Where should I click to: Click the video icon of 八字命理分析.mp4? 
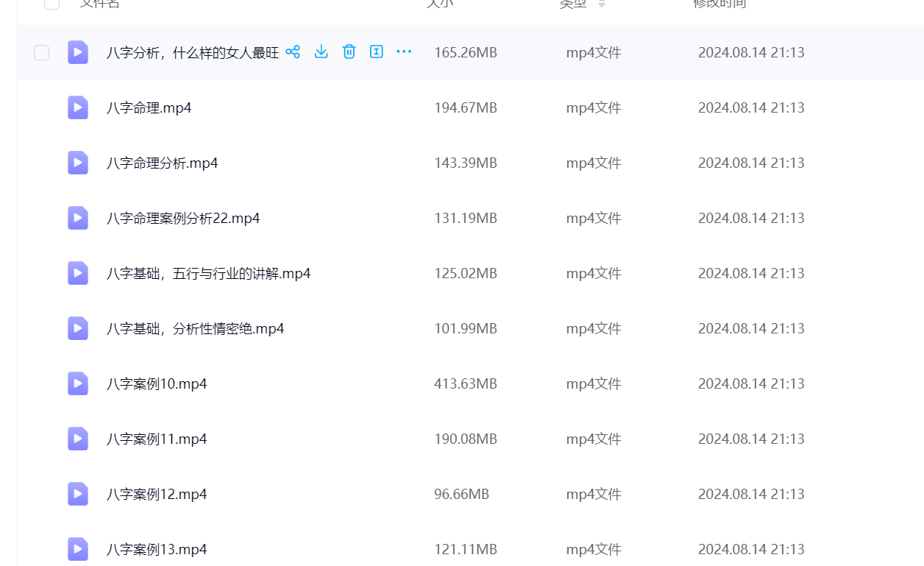[78, 163]
